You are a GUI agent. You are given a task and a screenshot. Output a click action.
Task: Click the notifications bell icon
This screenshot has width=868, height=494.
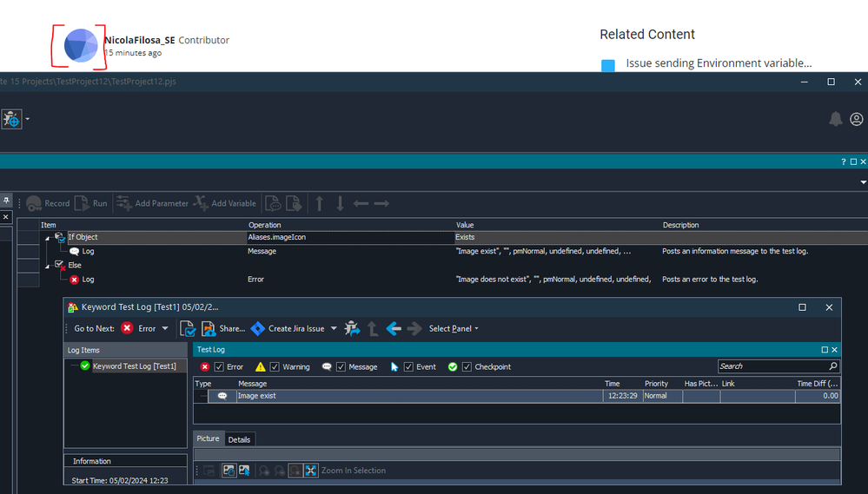point(836,119)
